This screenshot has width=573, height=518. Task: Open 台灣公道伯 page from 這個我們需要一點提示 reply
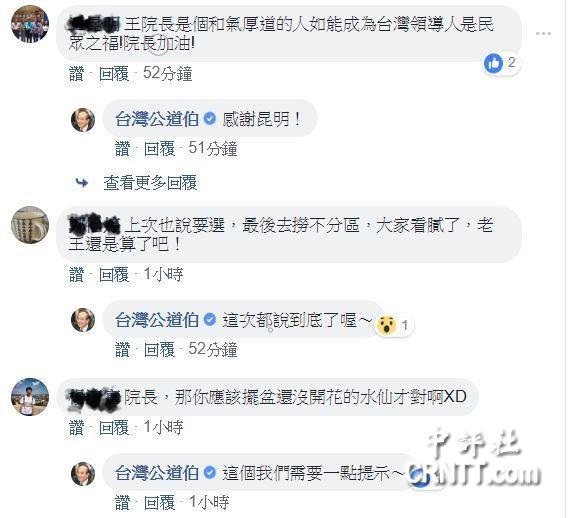tap(157, 473)
